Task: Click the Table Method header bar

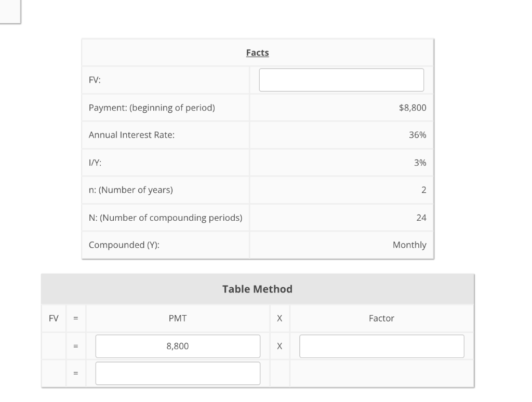Action: [257, 289]
